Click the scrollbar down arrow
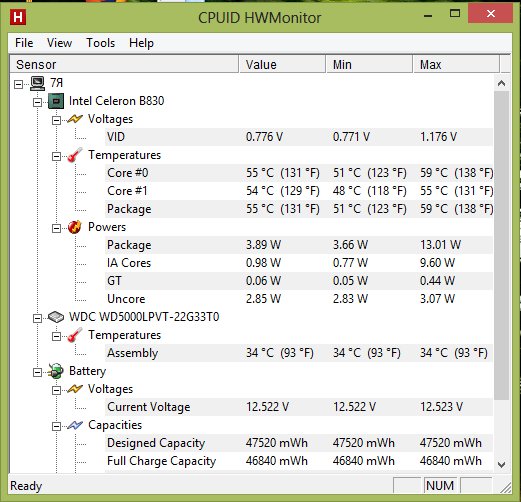This screenshot has height=502, width=521. pos(502,464)
